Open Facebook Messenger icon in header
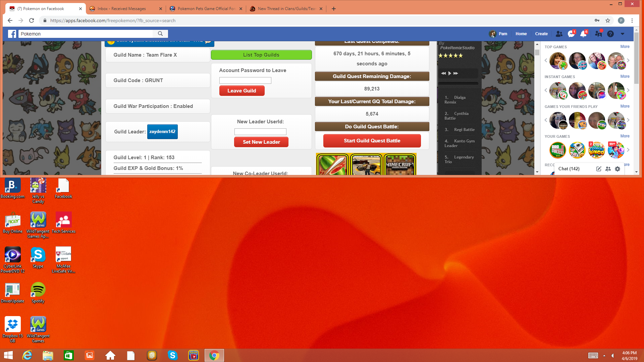Image resolution: width=644 pixels, height=362 pixels. click(571, 34)
